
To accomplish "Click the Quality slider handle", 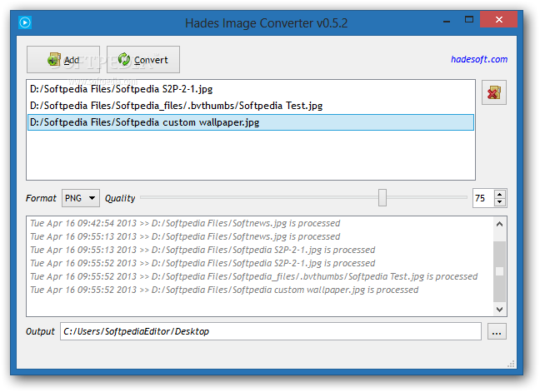I will [x=382, y=198].
